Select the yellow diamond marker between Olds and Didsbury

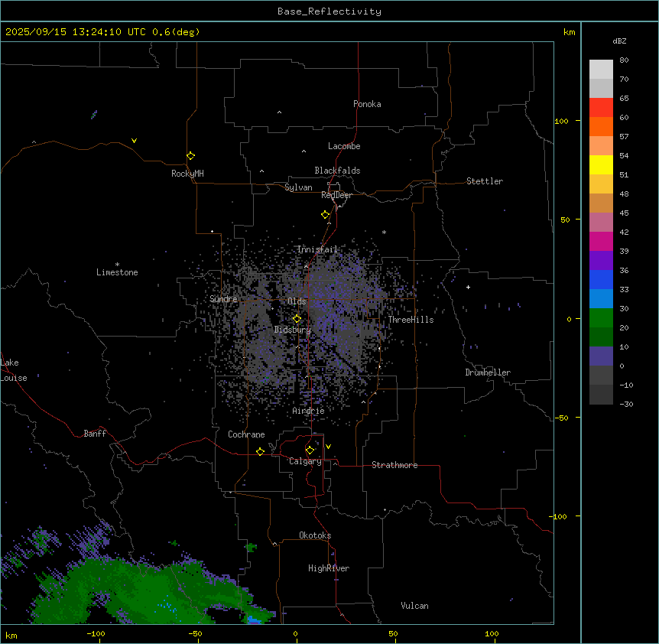(297, 319)
